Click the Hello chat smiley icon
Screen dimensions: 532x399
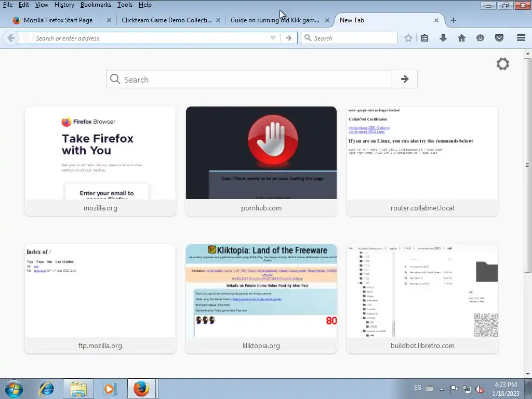(x=480, y=38)
